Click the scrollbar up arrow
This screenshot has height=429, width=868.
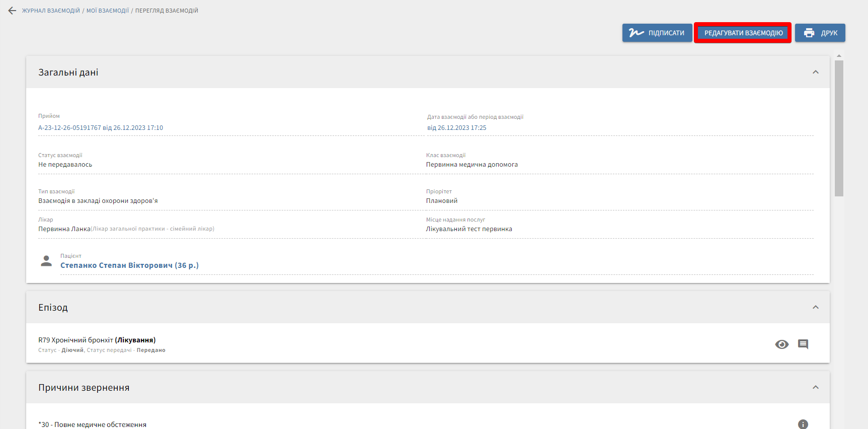pyautogui.click(x=839, y=56)
